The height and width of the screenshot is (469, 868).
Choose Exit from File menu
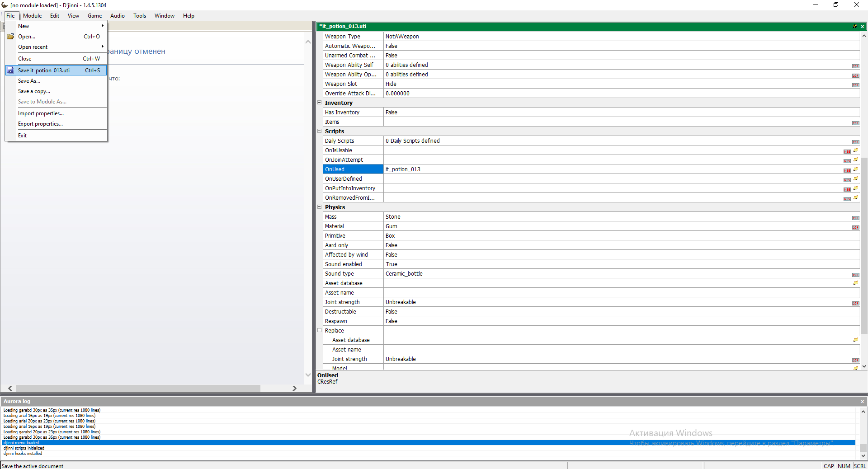(x=56, y=135)
